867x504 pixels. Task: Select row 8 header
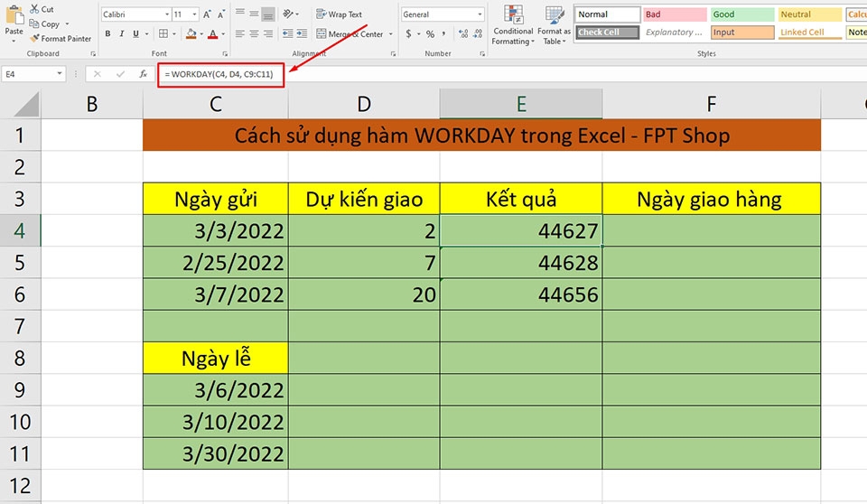tap(20, 358)
